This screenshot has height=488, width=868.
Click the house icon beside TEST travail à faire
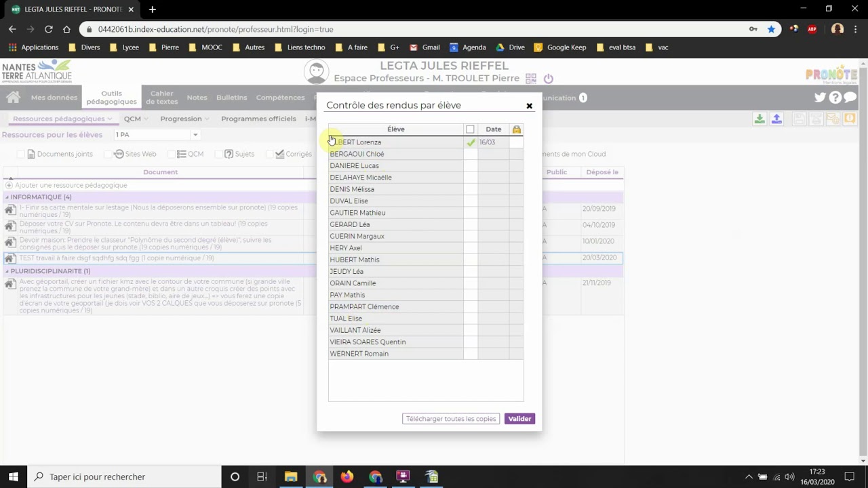tap(10, 258)
